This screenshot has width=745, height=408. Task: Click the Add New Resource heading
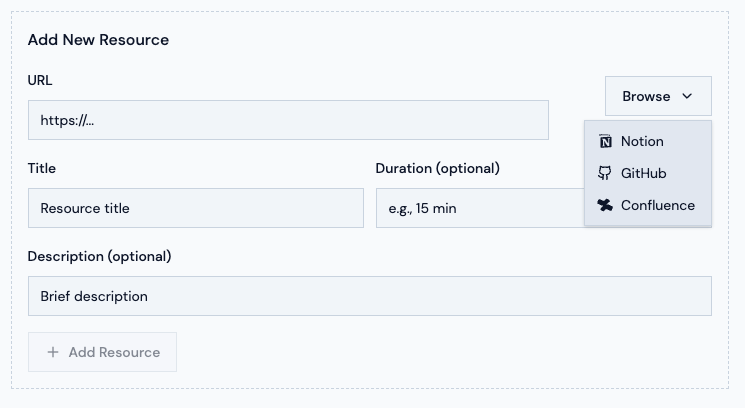[98, 40]
